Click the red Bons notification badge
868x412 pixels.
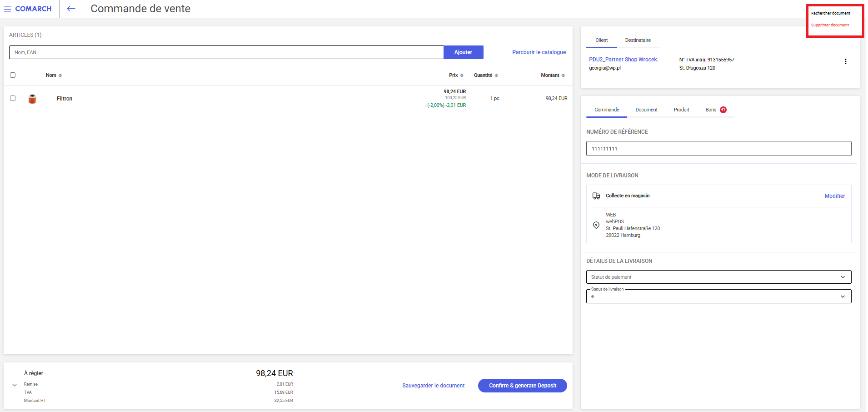pyautogui.click(x=723, y=110)
